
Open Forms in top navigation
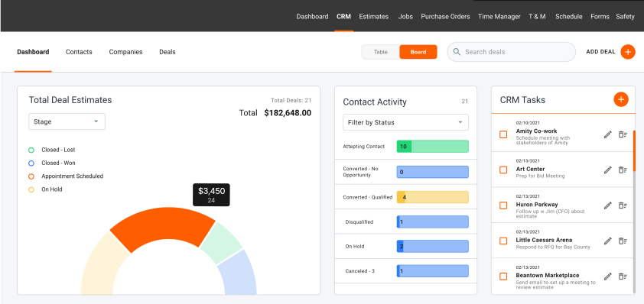click(x=600, y=16)
